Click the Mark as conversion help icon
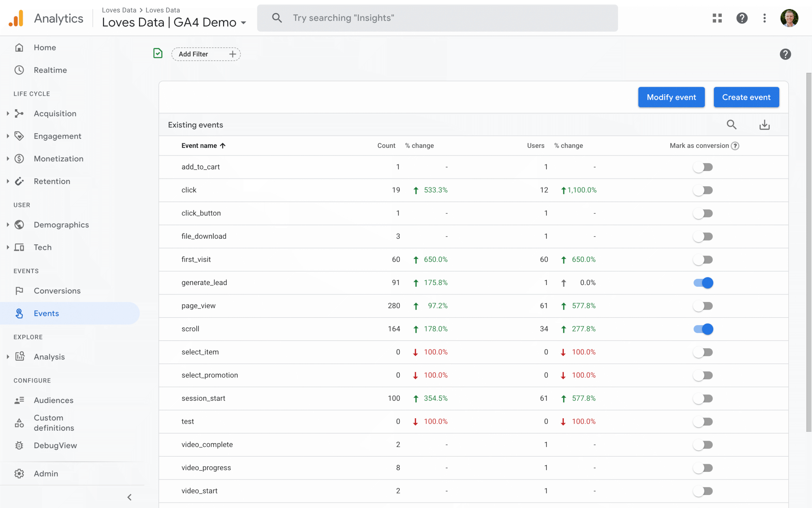 (735, 146)
